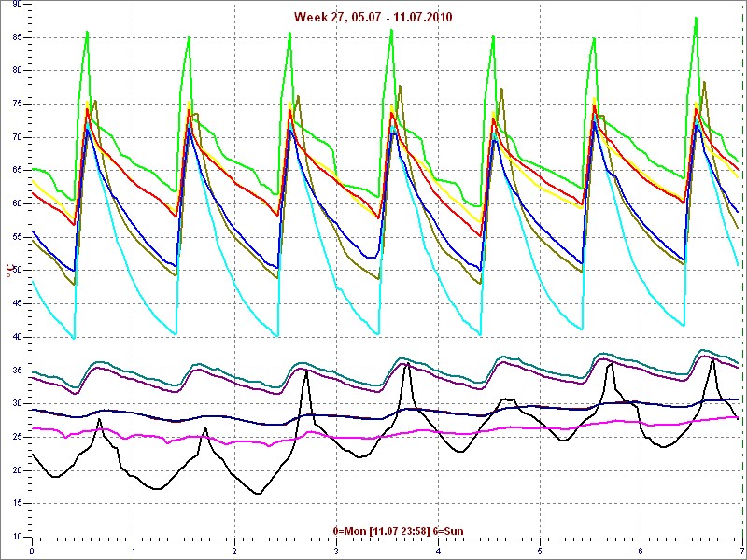Click the vertical axis value 90

click(15, 5)
